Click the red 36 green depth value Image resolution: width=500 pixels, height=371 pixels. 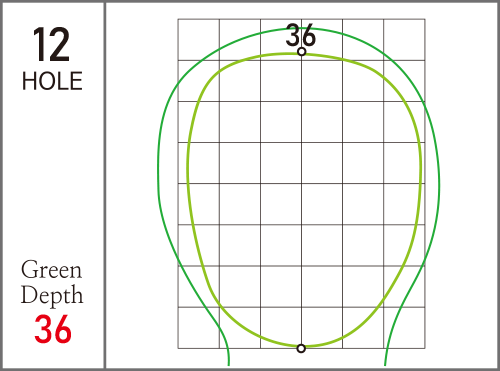[x=53, y=329]
